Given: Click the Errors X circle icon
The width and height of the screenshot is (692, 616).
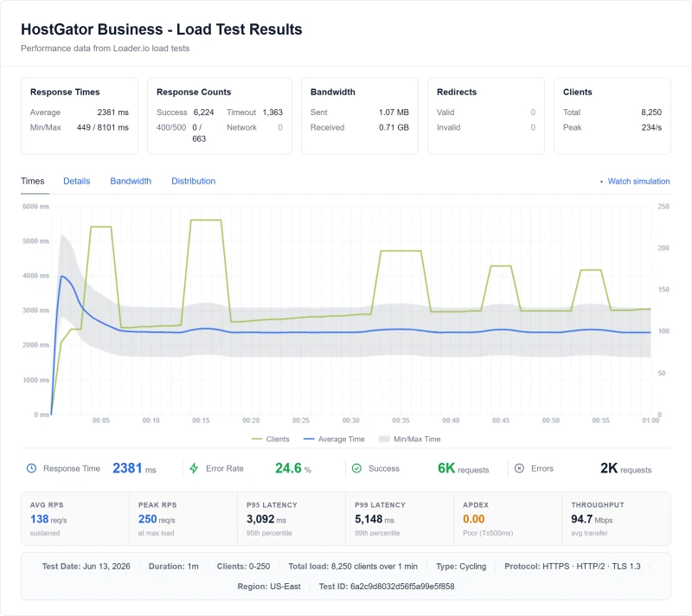Looking at the screenshot, I should 520,468.
